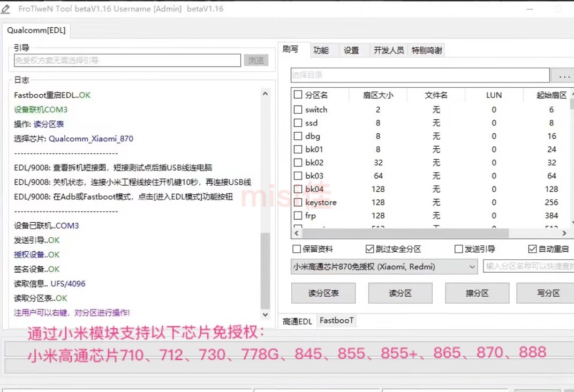Switch to the 功能 tab
The height and width of the screenshot is (392, 574).
(x=321, y=50)
